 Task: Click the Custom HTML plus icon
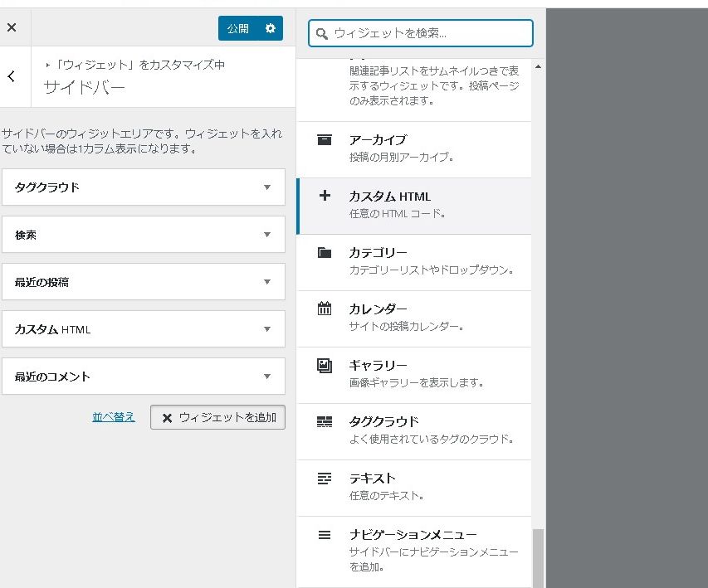[325, 197]
